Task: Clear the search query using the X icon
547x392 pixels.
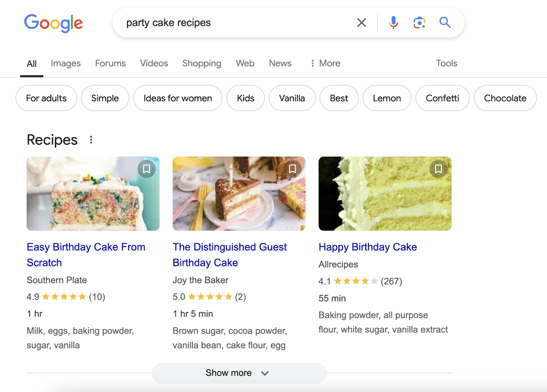Action: coord(361,23)
